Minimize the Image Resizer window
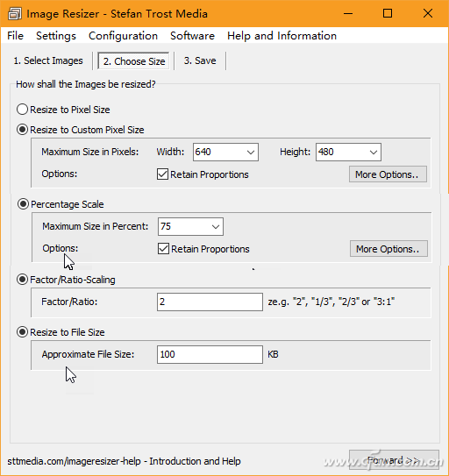This screenshot has height=476, width=449. (x=348, y=14)
